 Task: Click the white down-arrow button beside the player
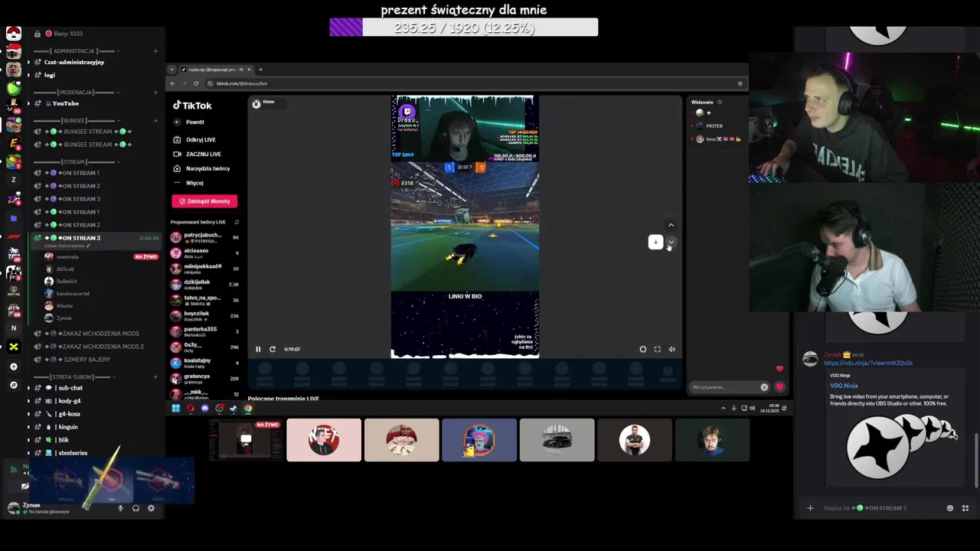coord(655,242)
